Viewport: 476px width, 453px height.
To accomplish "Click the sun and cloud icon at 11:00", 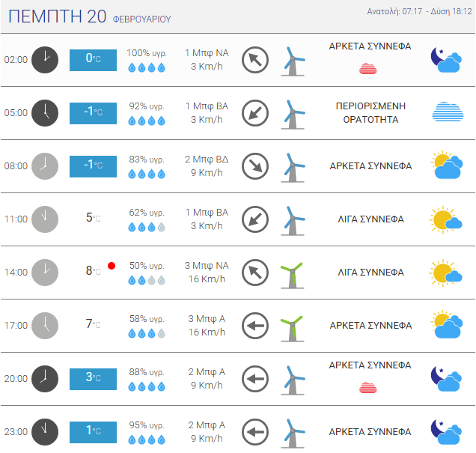I will (445, 220).
